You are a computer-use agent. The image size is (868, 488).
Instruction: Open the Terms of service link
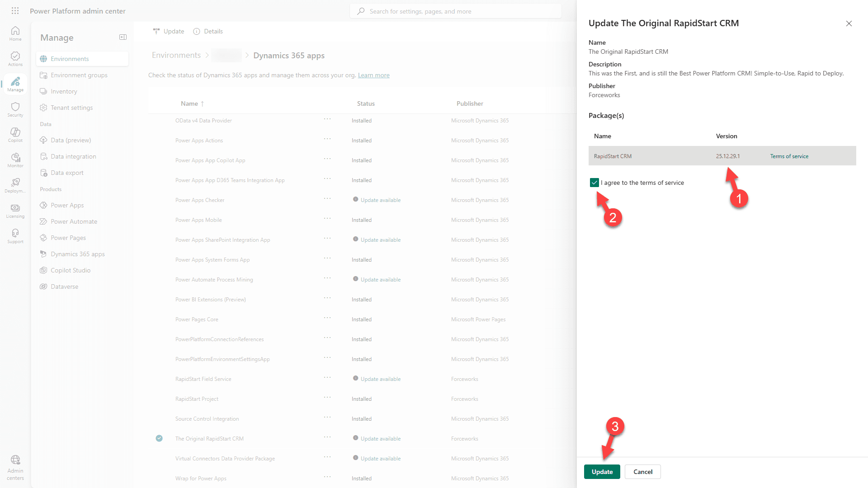(789, 156)
